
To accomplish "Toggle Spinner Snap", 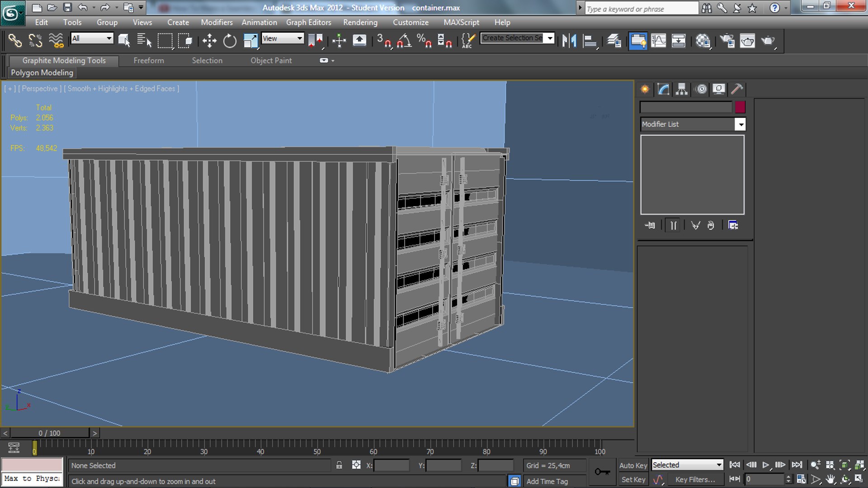I will pos(444,41).
